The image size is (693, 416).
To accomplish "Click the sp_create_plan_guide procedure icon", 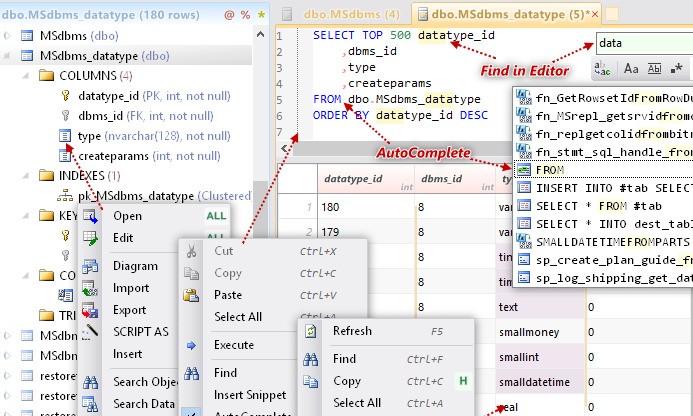I will [524, 260].
